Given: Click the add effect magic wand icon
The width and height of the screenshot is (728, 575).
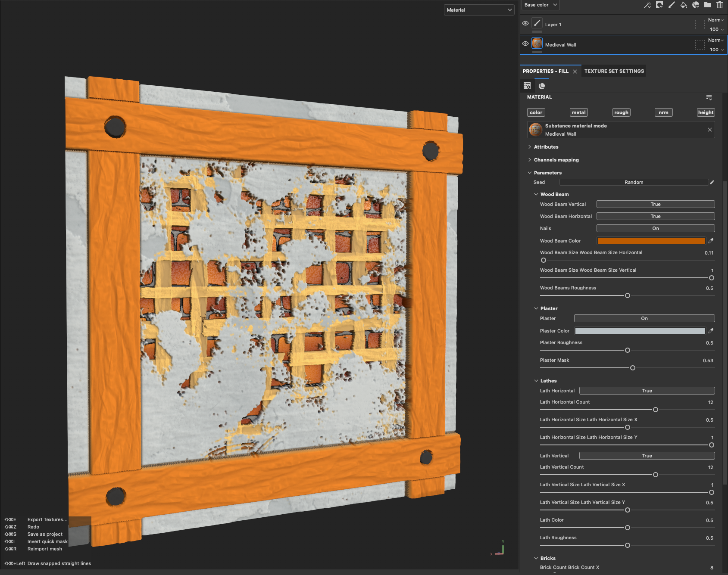Looking at the screenshot, I should (x=647, y=5).
